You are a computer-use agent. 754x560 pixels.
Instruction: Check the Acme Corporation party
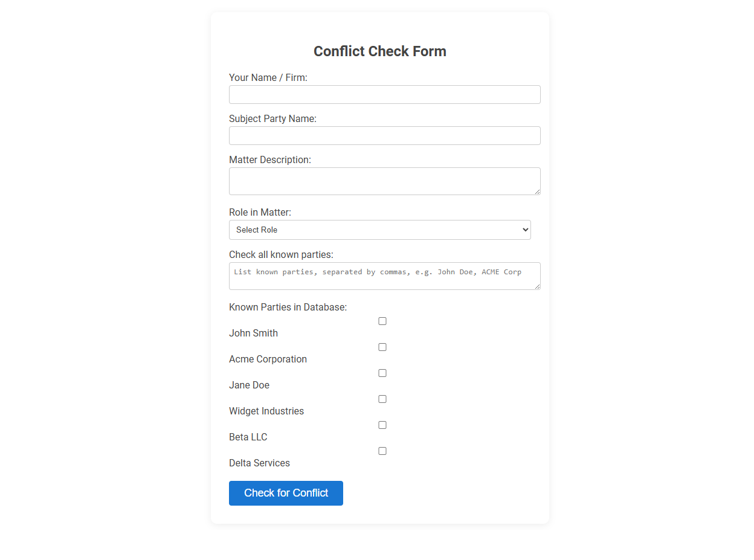pyautogui.click(x=382, y=347)
